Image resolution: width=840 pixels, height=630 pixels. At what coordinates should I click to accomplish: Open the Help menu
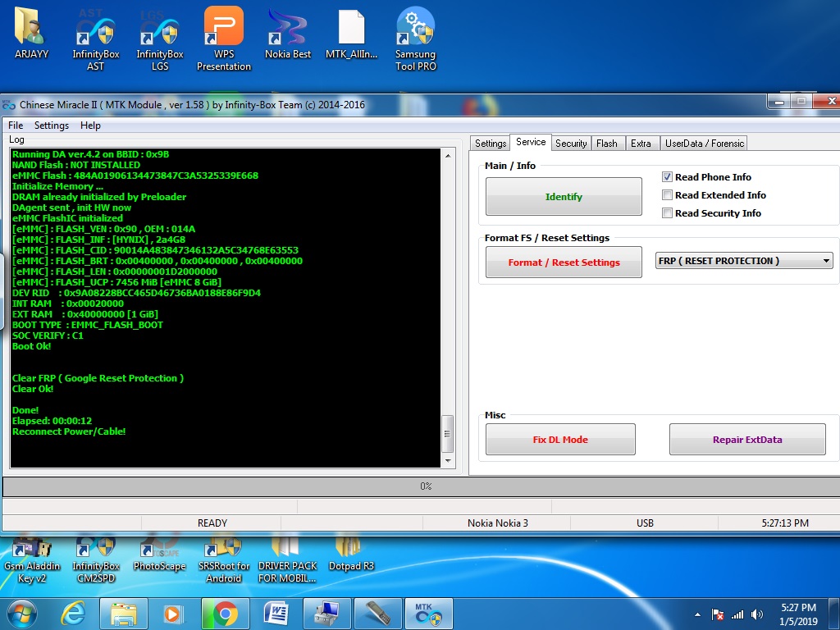[x=90, y=126]
